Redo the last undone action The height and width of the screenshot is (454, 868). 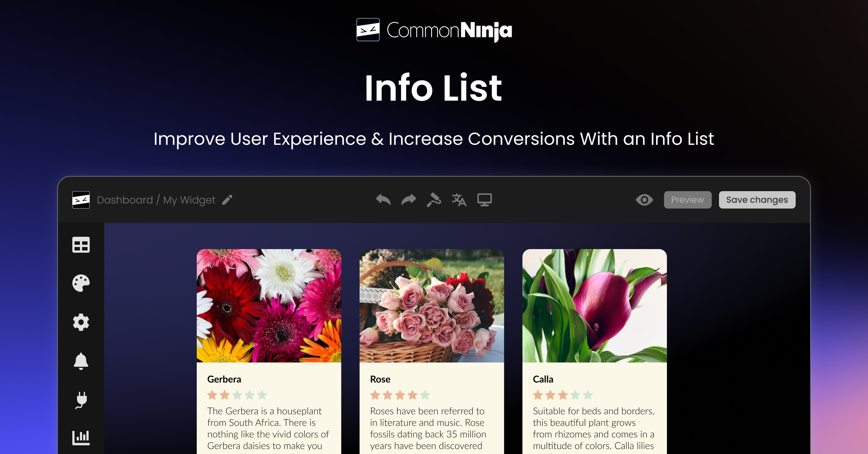tap(408, 199)
